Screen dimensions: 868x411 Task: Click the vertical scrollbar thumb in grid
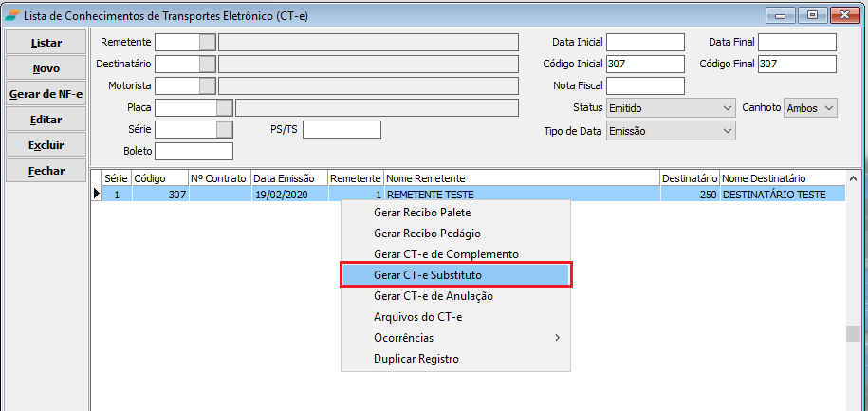click(x=851, y=334)
